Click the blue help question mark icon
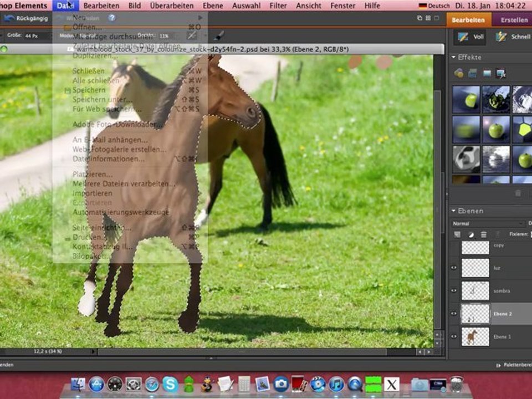Viewport: 532px width, 399px height. pos(111,18)
